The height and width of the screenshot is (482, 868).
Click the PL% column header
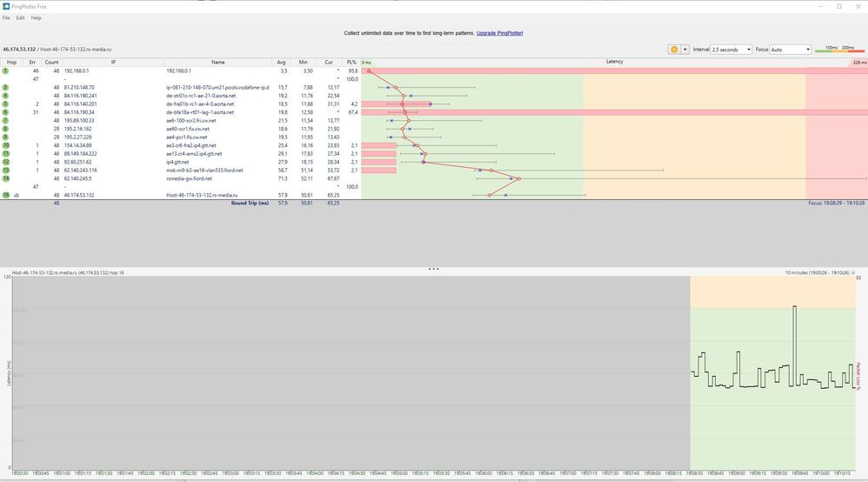(351, 62)
